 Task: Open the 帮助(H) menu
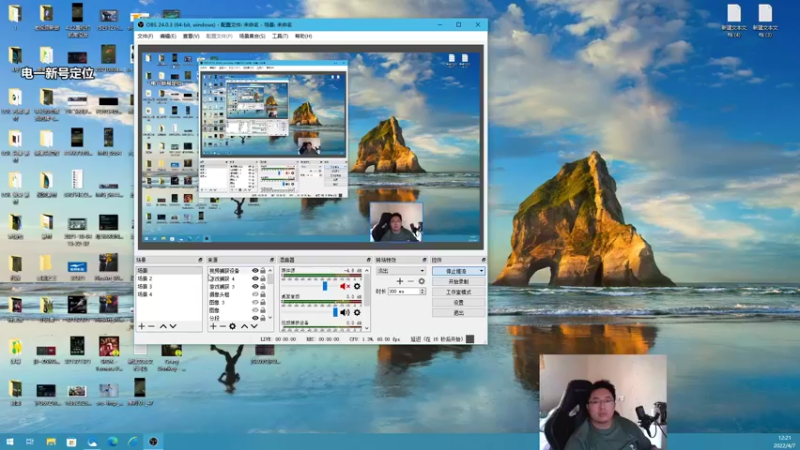click(303, 36)
